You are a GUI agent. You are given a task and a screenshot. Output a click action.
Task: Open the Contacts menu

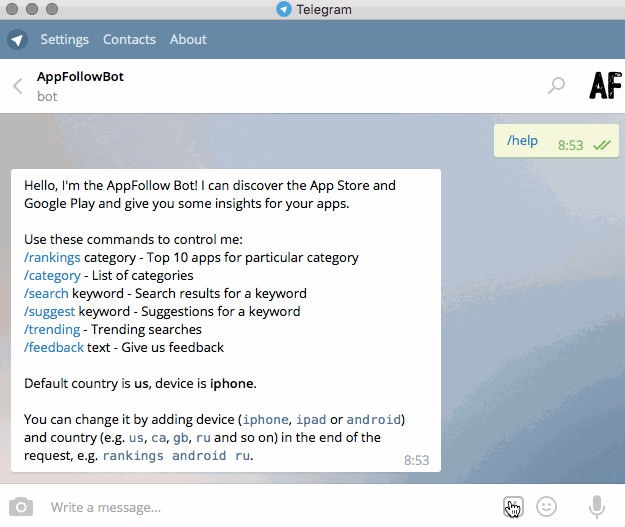tap(129, 40)
